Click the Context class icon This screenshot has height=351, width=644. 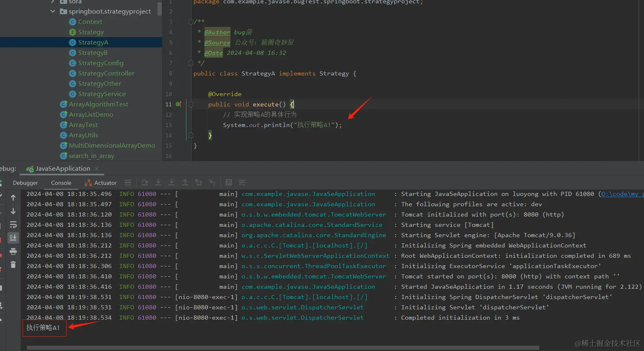(73, 22)
